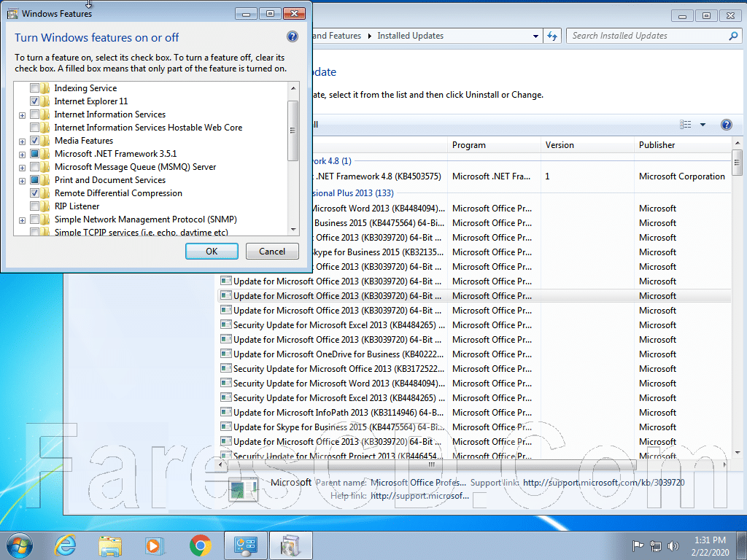Image resolution: width=747 pixels, height=560 pixels.
Task: Click the help icon in Installed Updates toolbar
Action: tap(726, 125)
